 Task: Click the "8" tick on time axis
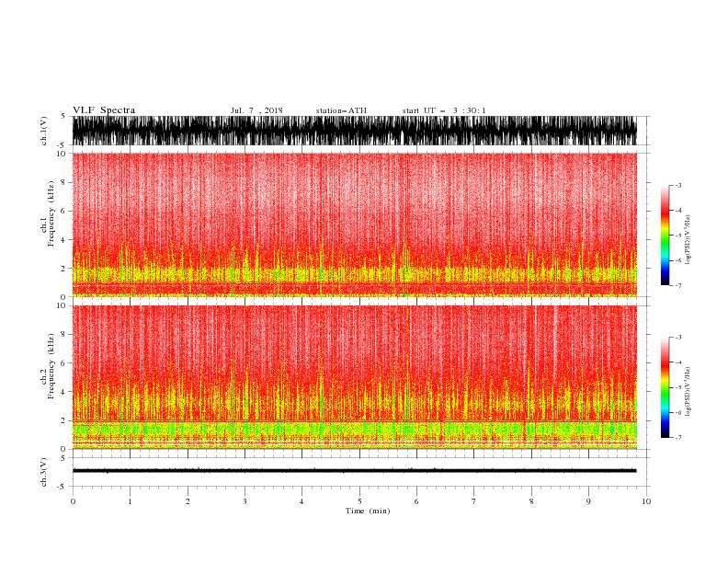click(x=531, y=501)
